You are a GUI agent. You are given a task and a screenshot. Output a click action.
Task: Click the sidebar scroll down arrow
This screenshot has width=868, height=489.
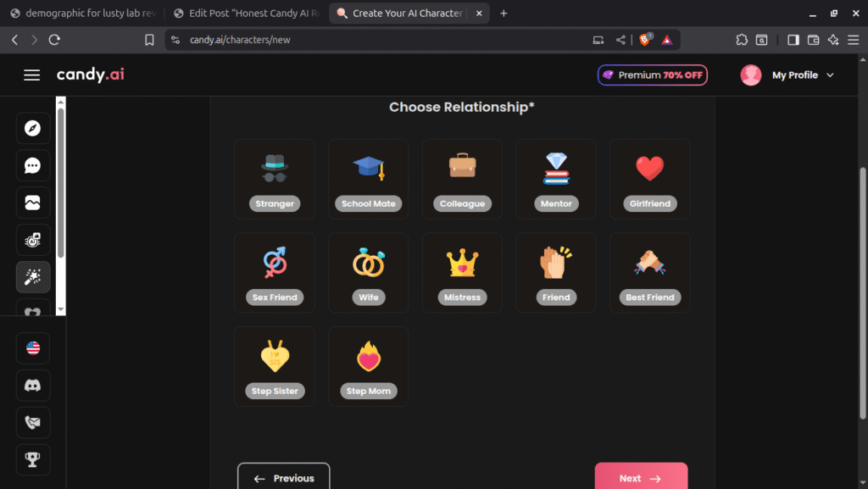[x=61, y=309]
